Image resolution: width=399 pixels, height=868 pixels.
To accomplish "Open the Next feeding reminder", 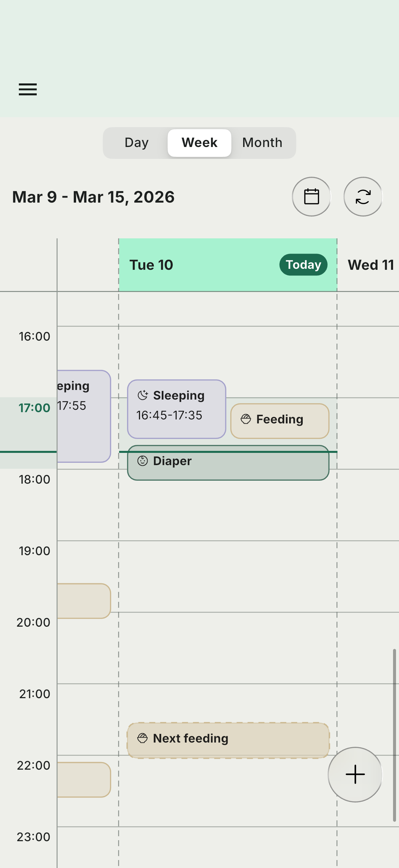I will point(228,740).
